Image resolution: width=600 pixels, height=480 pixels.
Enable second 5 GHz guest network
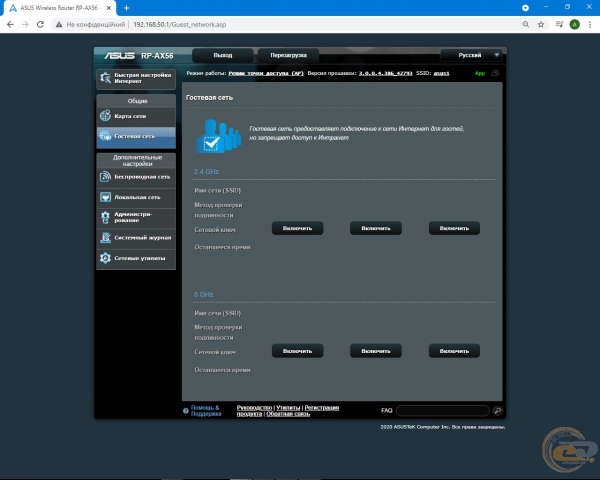coord(376,351)
